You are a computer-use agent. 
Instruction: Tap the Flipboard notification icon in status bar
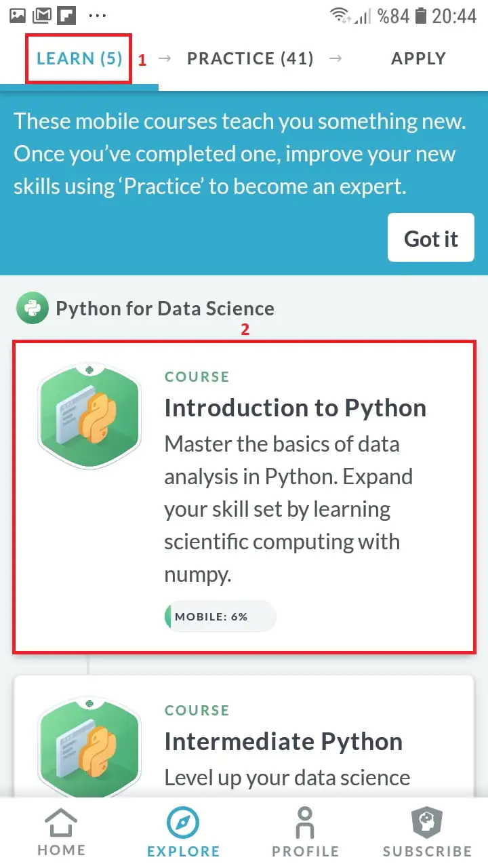(66, 15)
